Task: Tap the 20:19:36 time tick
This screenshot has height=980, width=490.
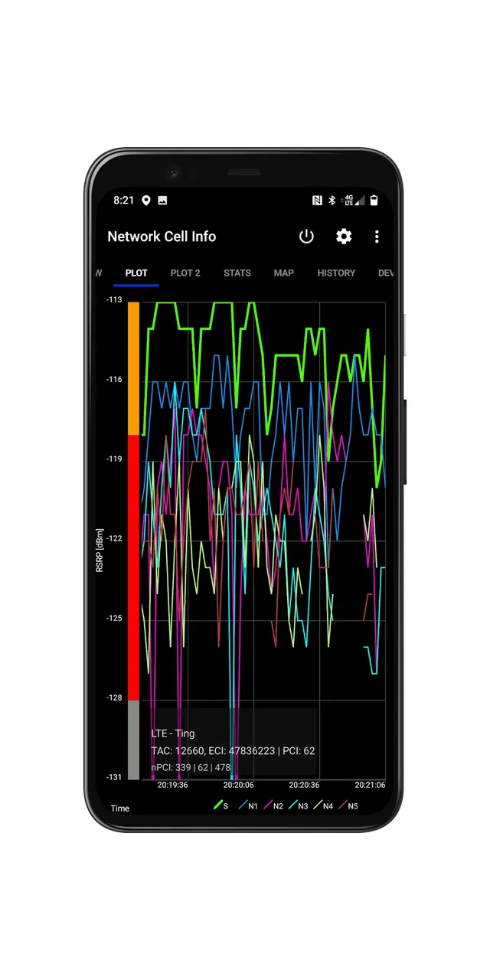Action: (x=173, y=785)
